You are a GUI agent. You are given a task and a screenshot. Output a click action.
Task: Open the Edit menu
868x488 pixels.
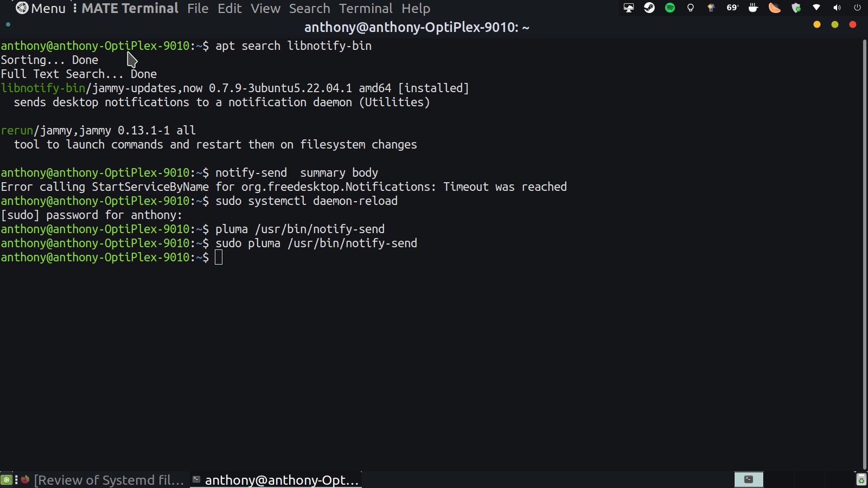click(x=230, y=8)
